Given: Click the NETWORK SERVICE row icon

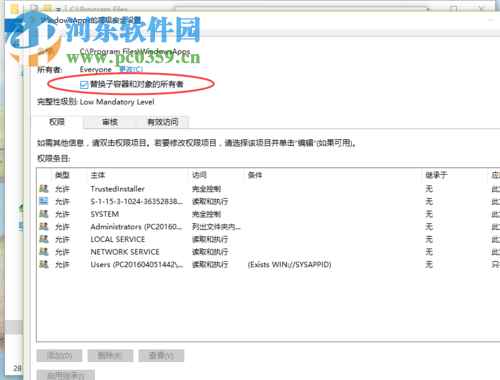Looking at the screenshot, I should [x=44, y=252].
